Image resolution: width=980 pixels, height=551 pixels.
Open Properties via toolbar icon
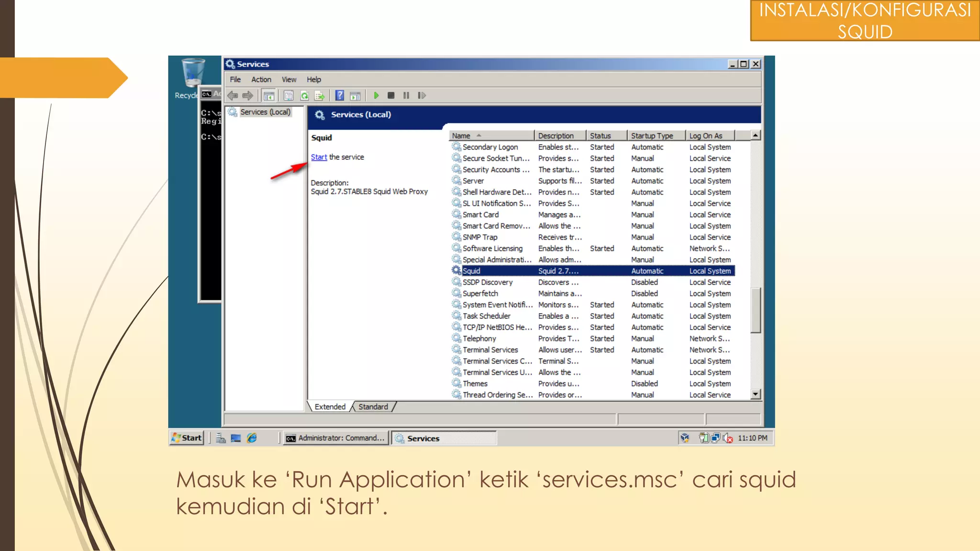[x=289, y=96]
